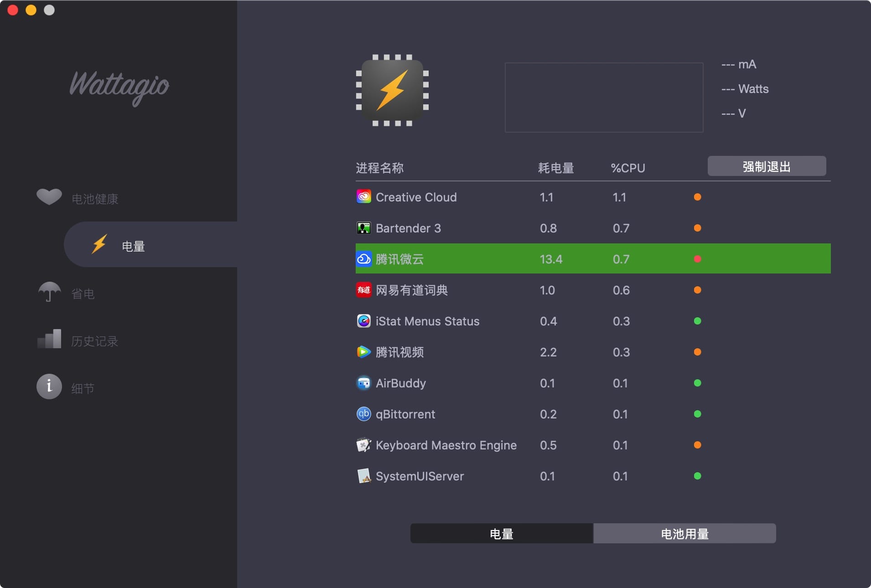Click the qBittorrent app icon
Image resolution: width=871 pixels, height=588 pixels.
point(363,414)
